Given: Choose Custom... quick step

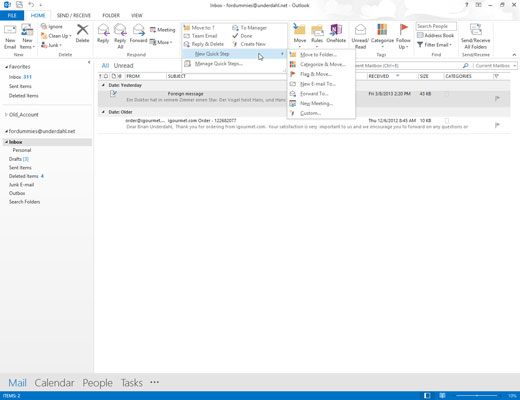Looking at the screenshot, I should click(321, 113).
